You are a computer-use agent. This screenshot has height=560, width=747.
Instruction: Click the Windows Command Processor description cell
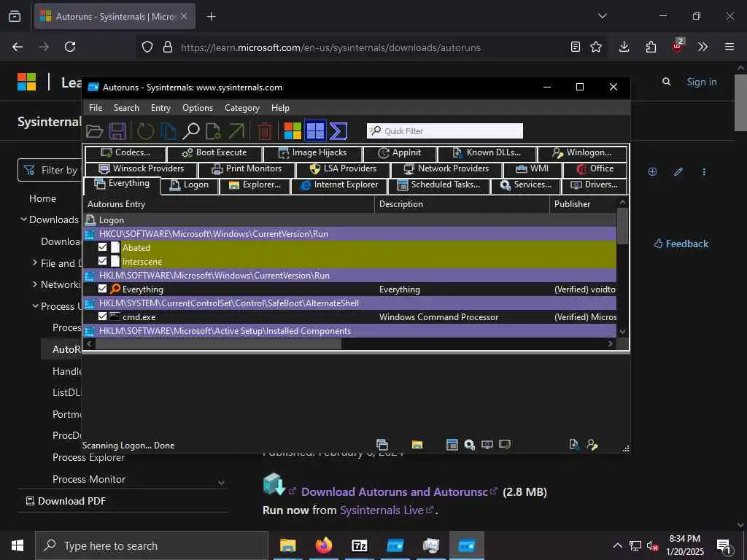point(438,317)
